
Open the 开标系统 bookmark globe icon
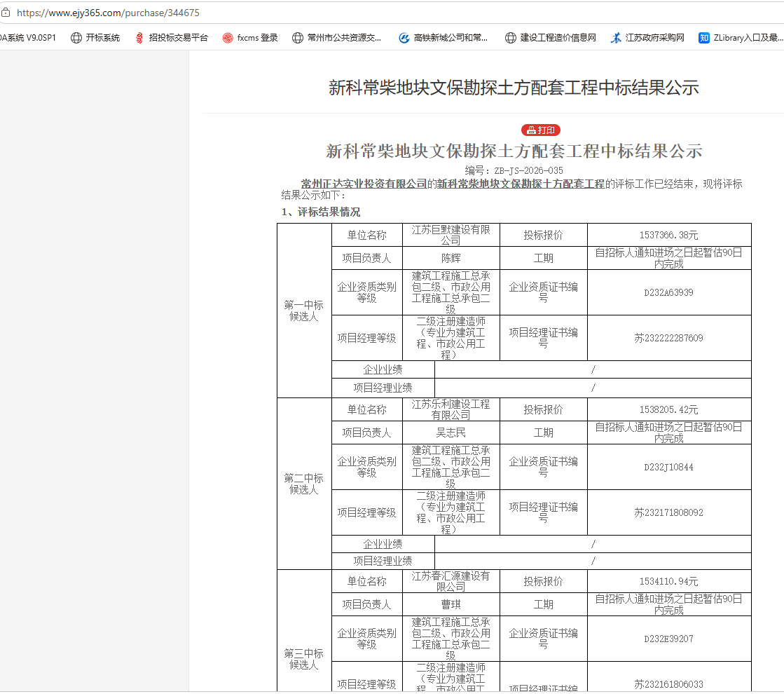coord(76,38)
